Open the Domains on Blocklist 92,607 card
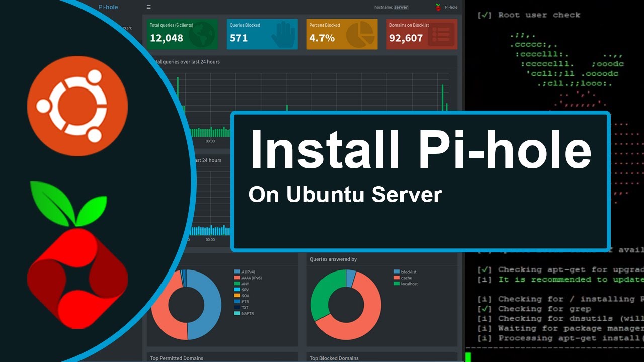The height and width of the screenshot is (362, 644). (x=422, y=34)
